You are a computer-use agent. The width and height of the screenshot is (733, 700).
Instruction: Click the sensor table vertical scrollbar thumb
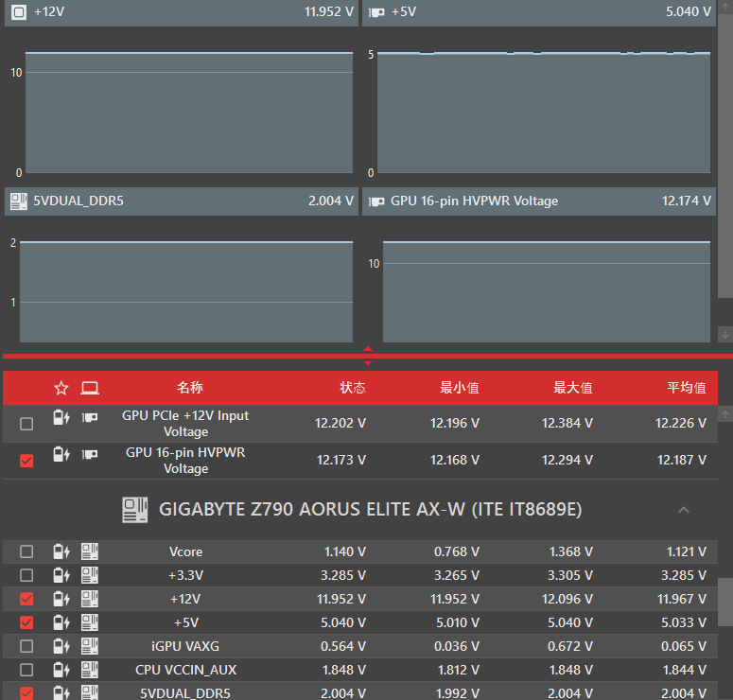pos(724,602)
